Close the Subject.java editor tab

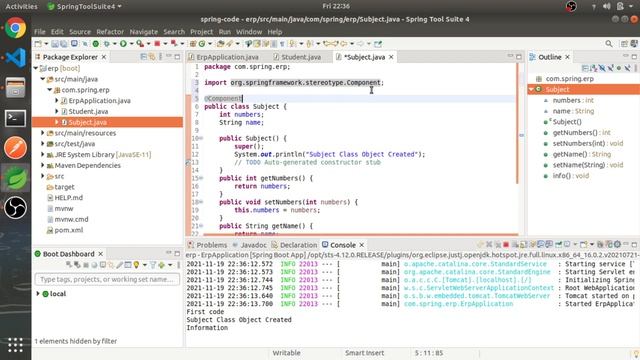[x=391, y=57]
